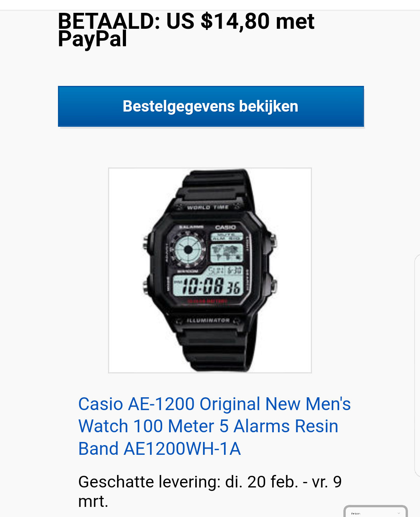Tap the CASIO logo on watch face
The image size is (420, 517).
(225, 227)
